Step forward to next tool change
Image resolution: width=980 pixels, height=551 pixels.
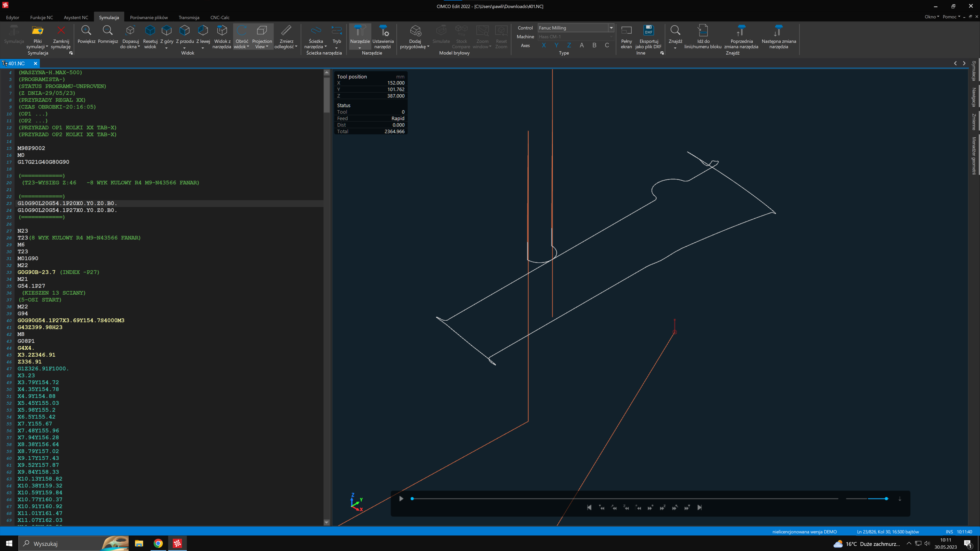pyautogui.click(x=687, y=507)
